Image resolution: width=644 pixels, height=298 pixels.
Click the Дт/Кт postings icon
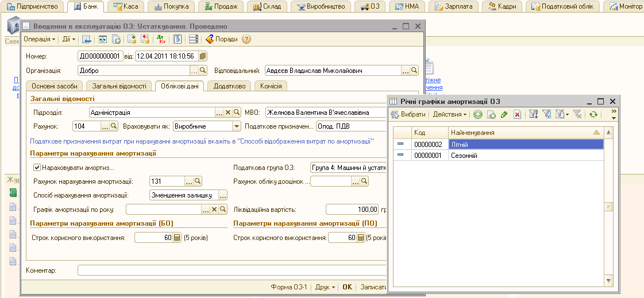(x=161, y=40)
